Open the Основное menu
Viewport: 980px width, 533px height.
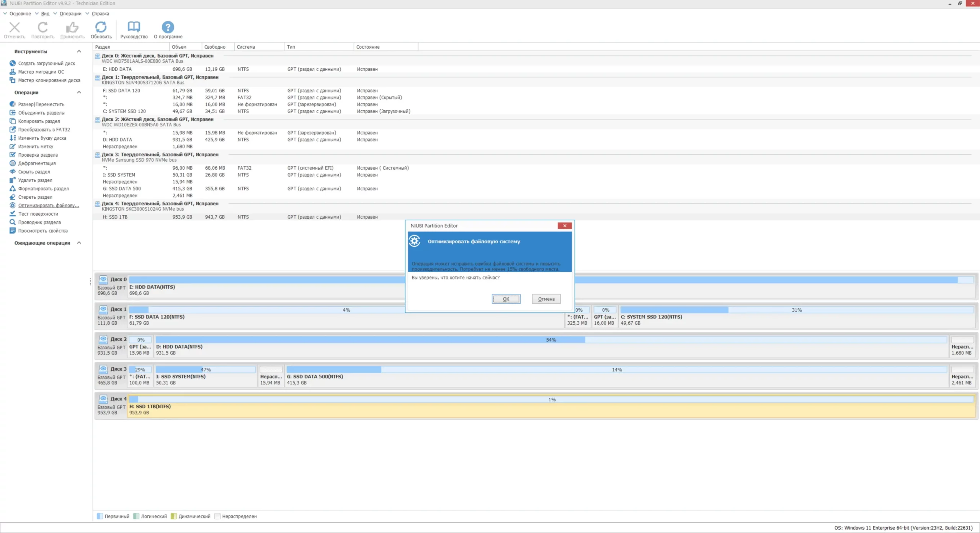(x=21, y=13)
